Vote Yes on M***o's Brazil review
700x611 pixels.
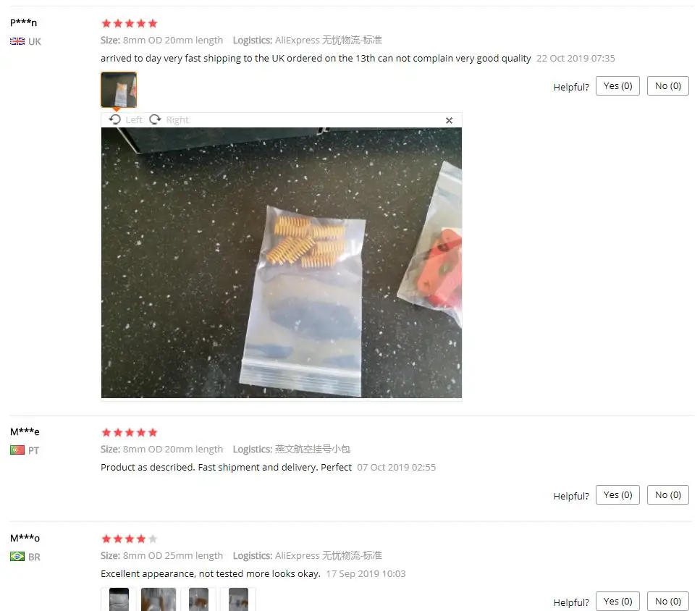pos(618,601)
